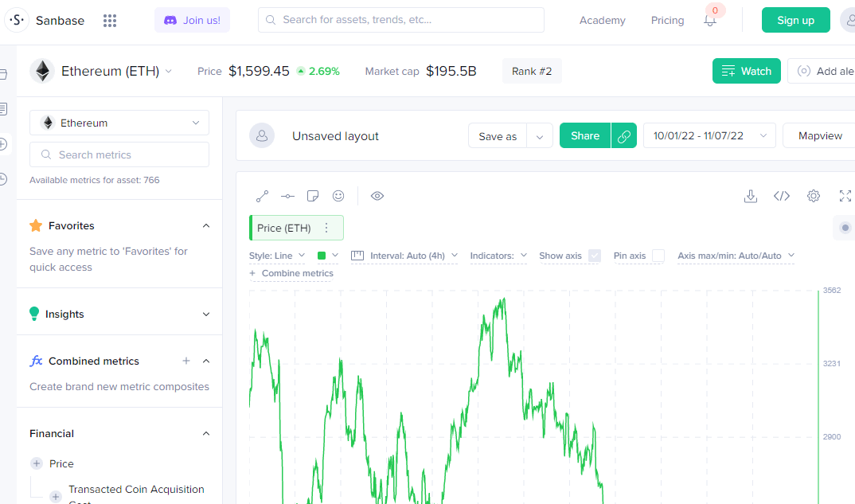This screenshot has width=855, height=504.
Task: Open the apps grid menu icon
Action: click(110, 21)
